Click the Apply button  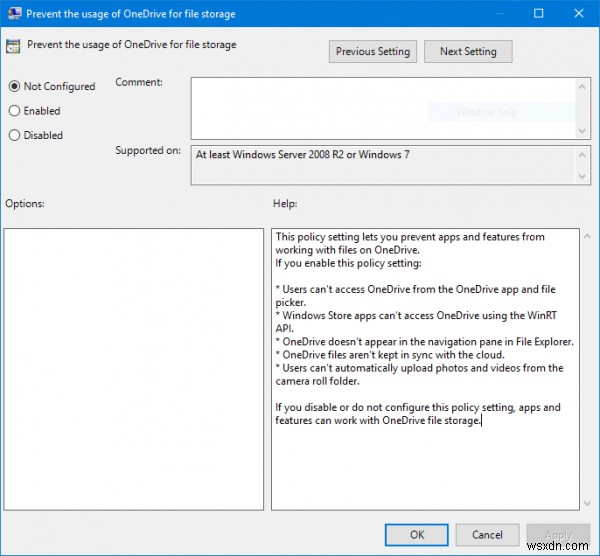tap(558, 535)
